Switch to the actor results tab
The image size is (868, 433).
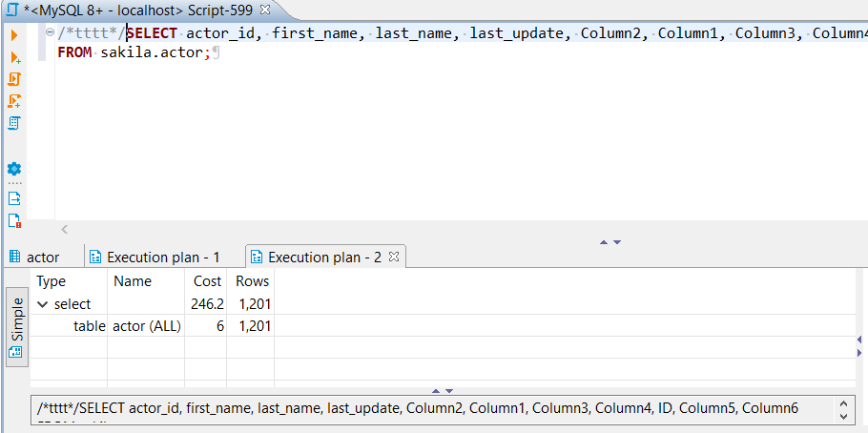(x=35, y=258)
